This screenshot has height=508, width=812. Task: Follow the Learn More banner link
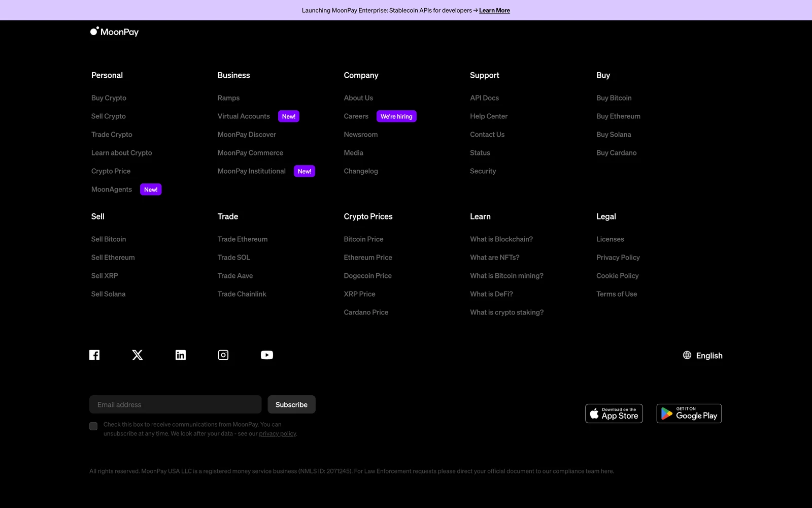[494, 10]
